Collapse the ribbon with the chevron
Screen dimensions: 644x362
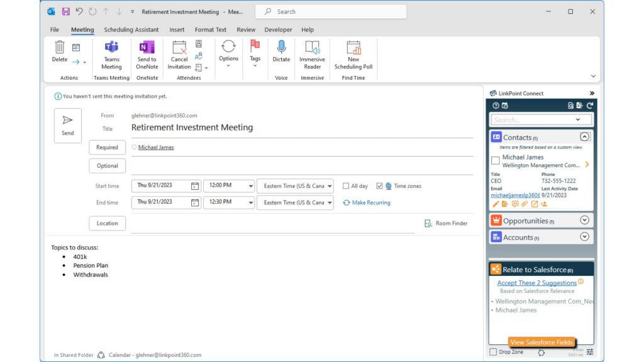[x=593, y=76]
